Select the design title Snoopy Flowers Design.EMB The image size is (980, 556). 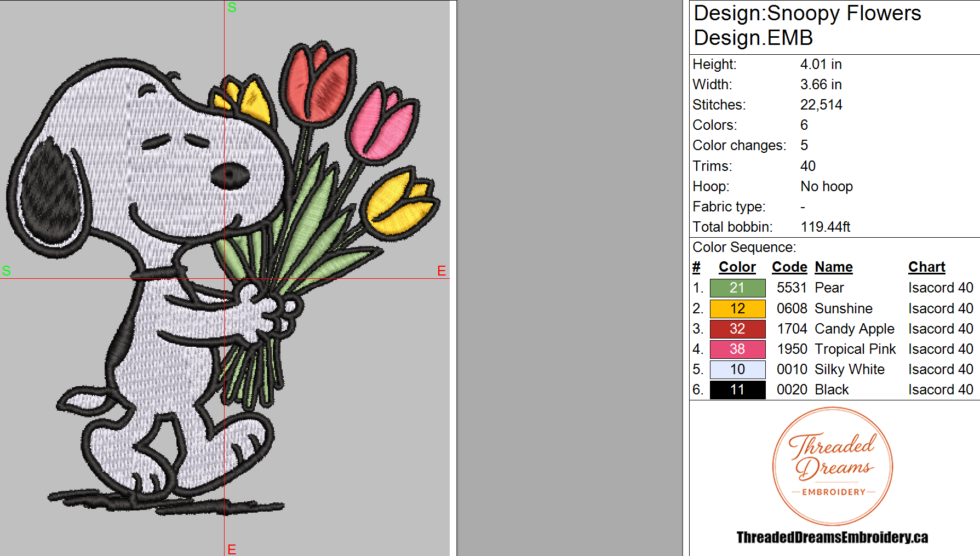coord(807,25)
